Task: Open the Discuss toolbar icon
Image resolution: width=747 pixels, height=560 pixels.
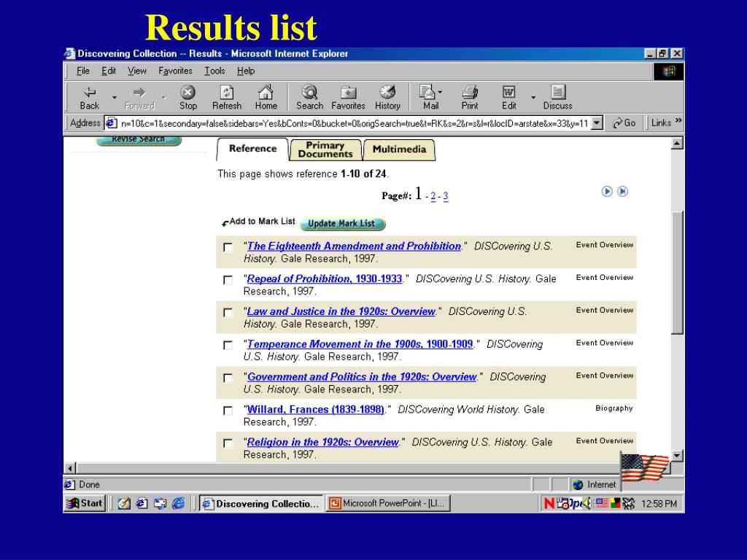Action: click(557, 98)
